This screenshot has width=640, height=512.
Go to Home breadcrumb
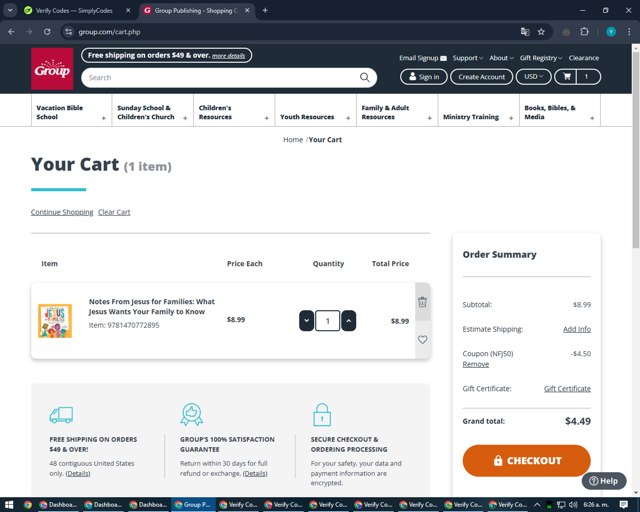pyautogui.click(x=293, y=140)
